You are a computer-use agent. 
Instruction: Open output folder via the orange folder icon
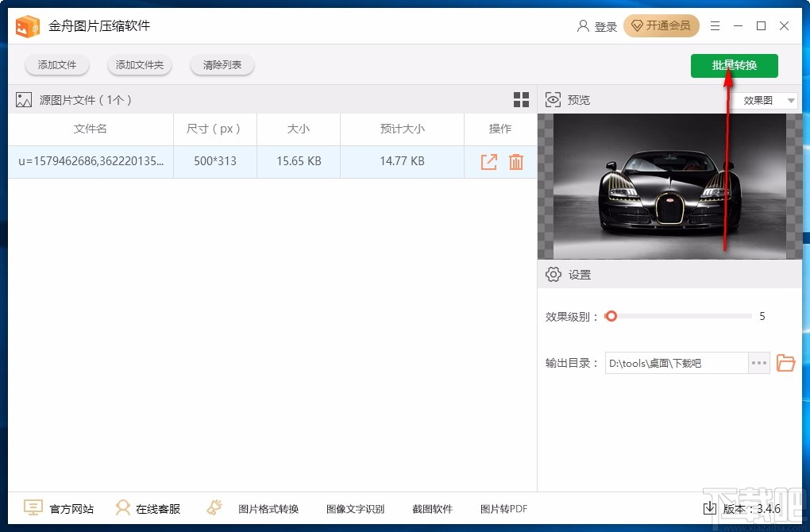[785, 363]
